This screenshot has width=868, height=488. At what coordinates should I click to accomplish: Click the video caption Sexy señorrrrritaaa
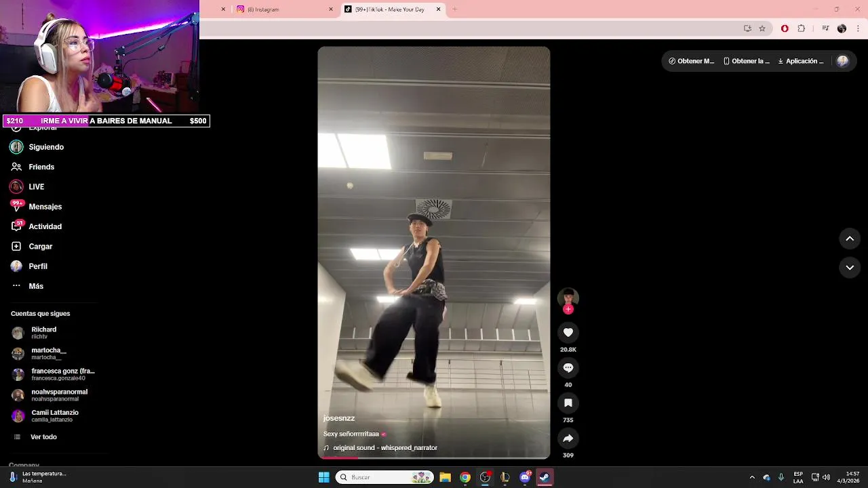coord(355,434)
